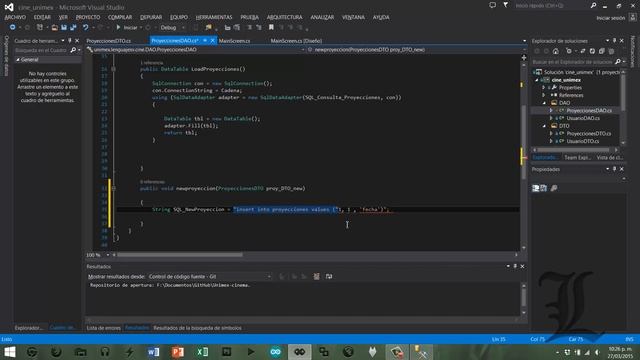The height and width of the screenshot is (360, 640).
Task: Click the search magnifier in Cuadro de herramientas
Action: (x=73, y=50)
